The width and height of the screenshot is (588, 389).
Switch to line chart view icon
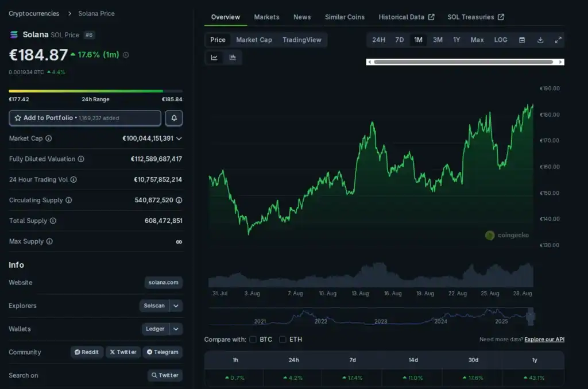[214, 57]
